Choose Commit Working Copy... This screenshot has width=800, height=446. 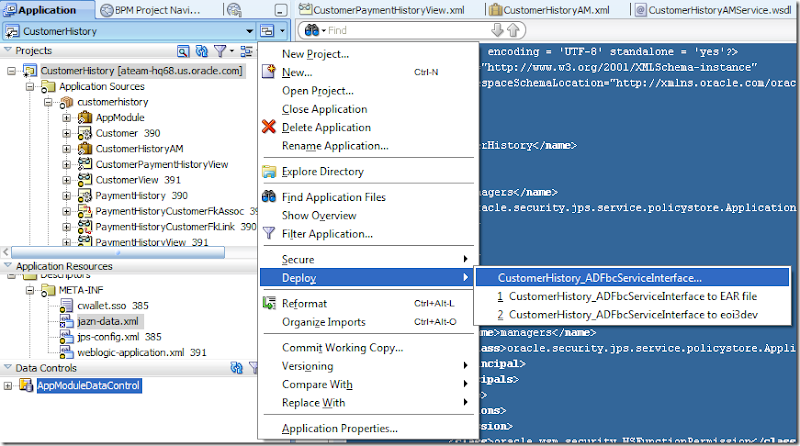click(342, 348)
